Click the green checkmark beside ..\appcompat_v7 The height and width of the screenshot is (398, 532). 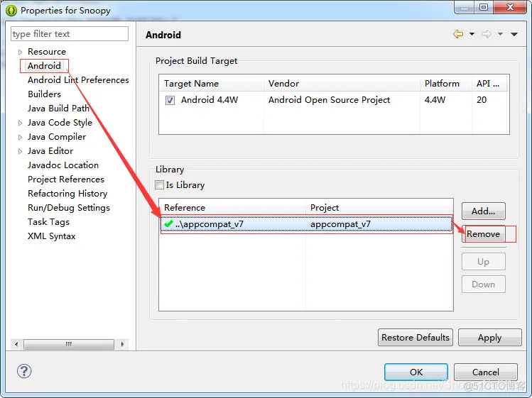pyautogui.click(x=168, y=223)
